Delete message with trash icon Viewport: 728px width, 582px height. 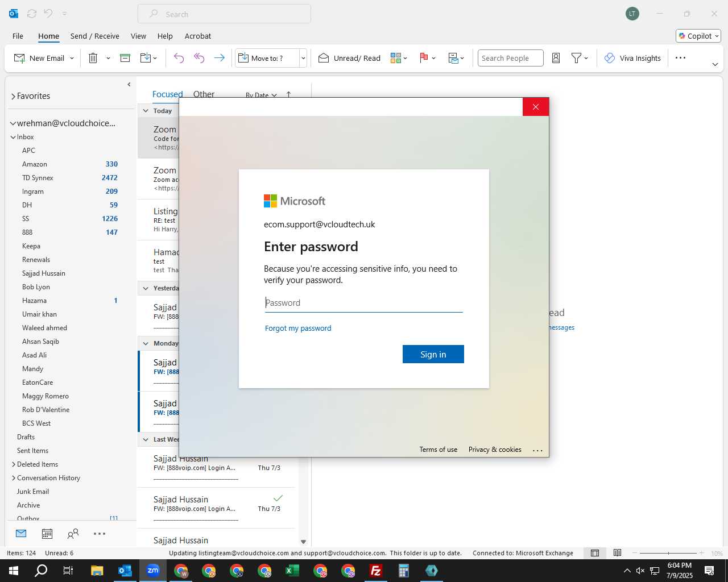[93, 58]
